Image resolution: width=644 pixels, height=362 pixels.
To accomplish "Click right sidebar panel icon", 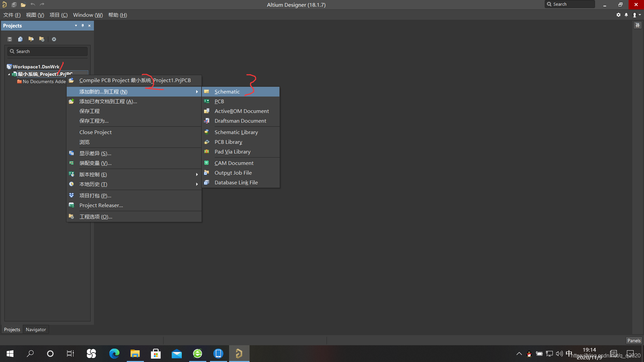I will point(637,25).
